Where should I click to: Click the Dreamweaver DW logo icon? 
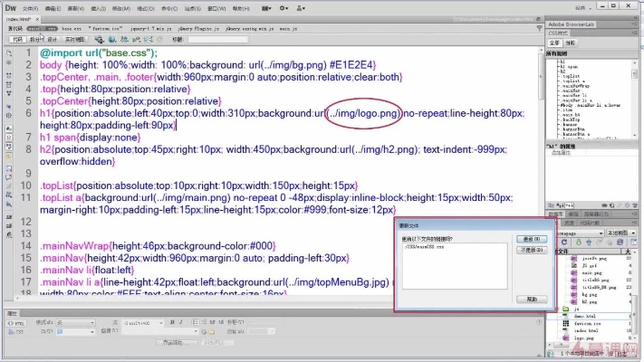pos(8,7)
